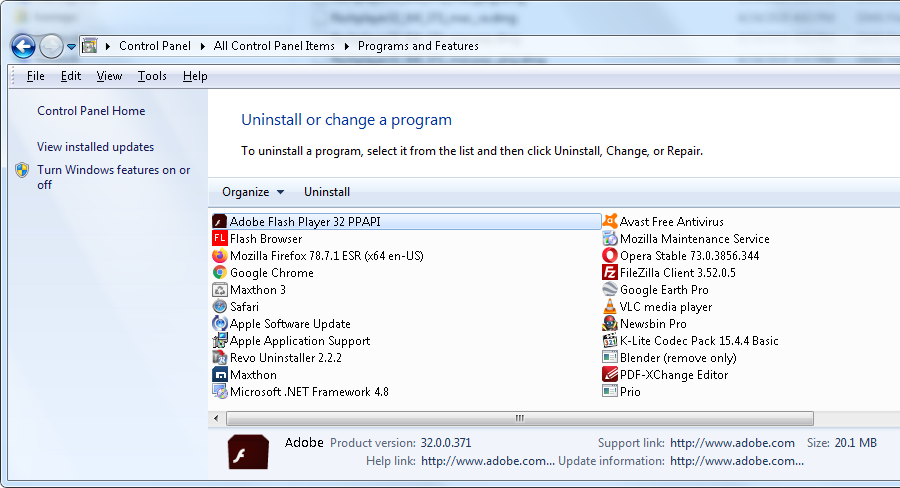Open the Tools menu
The width and height of the screenshot is (900, 488).
click(x=152, y=76)
